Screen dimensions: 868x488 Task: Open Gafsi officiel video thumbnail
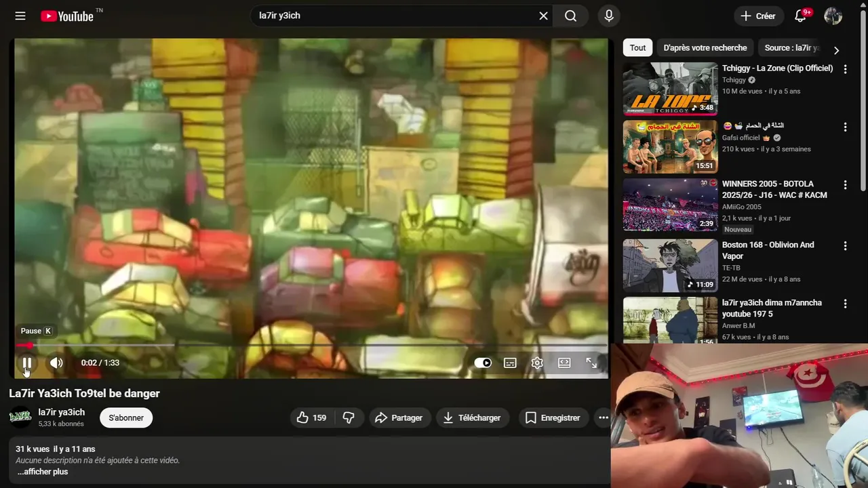(670, 146)
